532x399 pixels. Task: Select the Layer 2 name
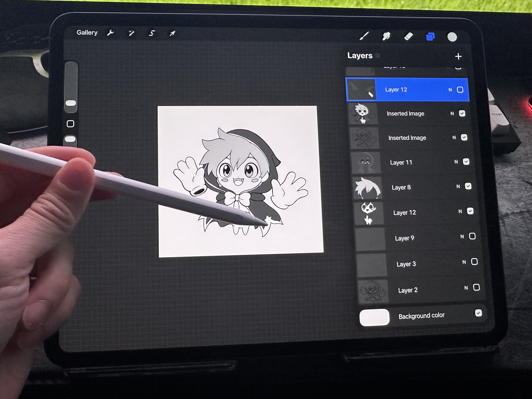[x=408, y=290]
